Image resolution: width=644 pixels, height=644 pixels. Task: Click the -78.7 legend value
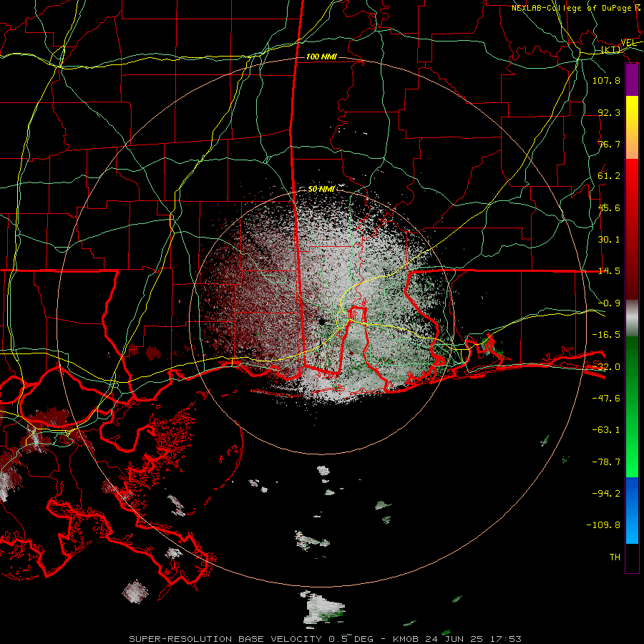pos(606,462)
